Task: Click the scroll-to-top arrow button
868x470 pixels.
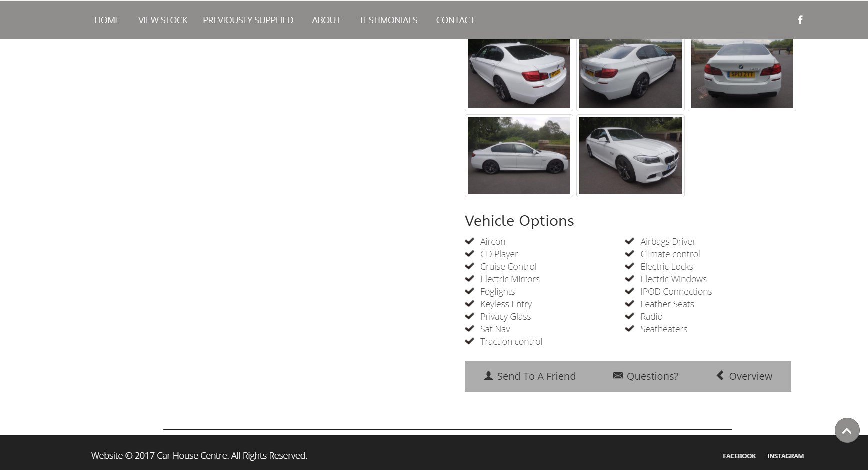Action: (847, 430)
